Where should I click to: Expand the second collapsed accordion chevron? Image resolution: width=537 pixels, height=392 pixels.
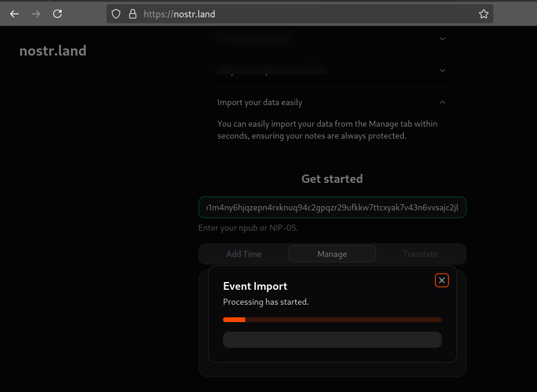tap(443, 71)
